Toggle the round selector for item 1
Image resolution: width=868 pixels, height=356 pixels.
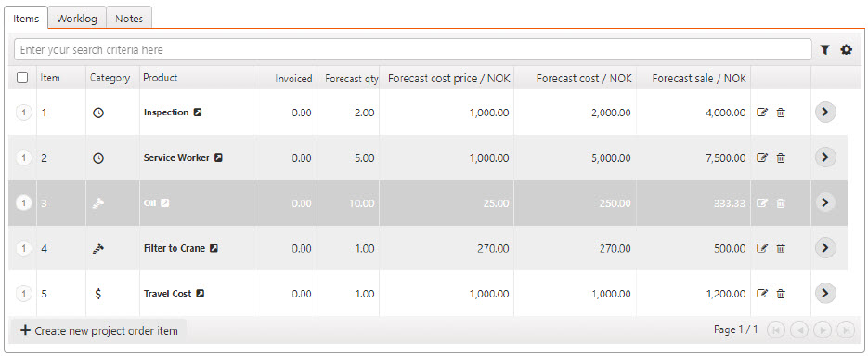coord(23,112)
